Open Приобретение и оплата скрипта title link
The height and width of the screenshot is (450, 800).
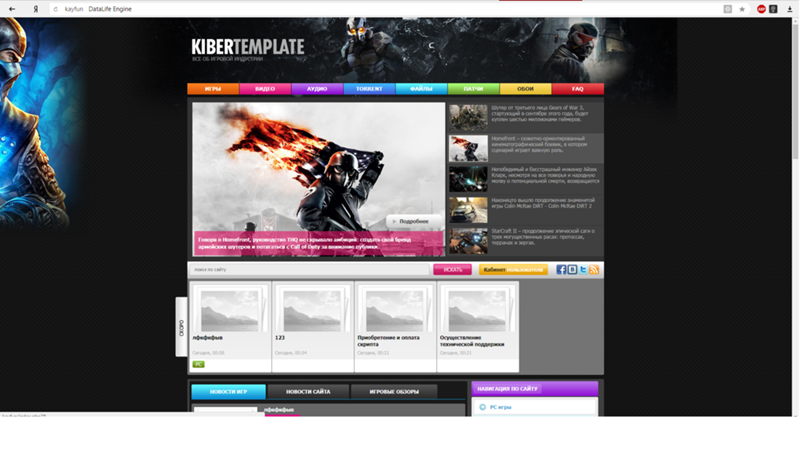[x=388, y=341]
